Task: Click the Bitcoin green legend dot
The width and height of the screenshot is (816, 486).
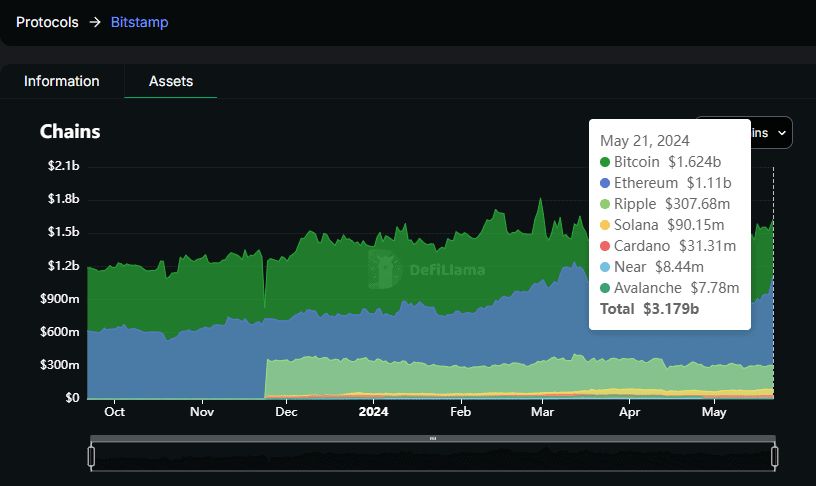Action: click(x=605, y=162)
